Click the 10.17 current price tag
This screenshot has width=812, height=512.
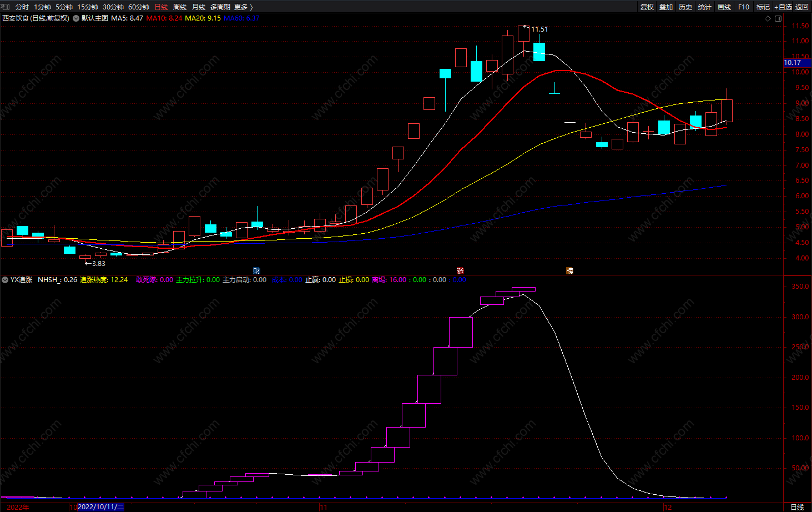[x=797, y=63]
